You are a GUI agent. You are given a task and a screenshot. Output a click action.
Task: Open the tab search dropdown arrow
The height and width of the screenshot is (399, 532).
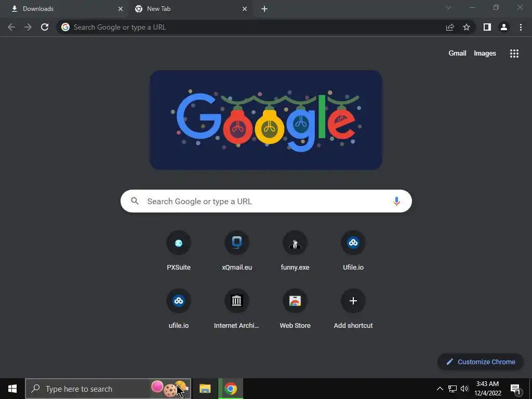point(448,7)
